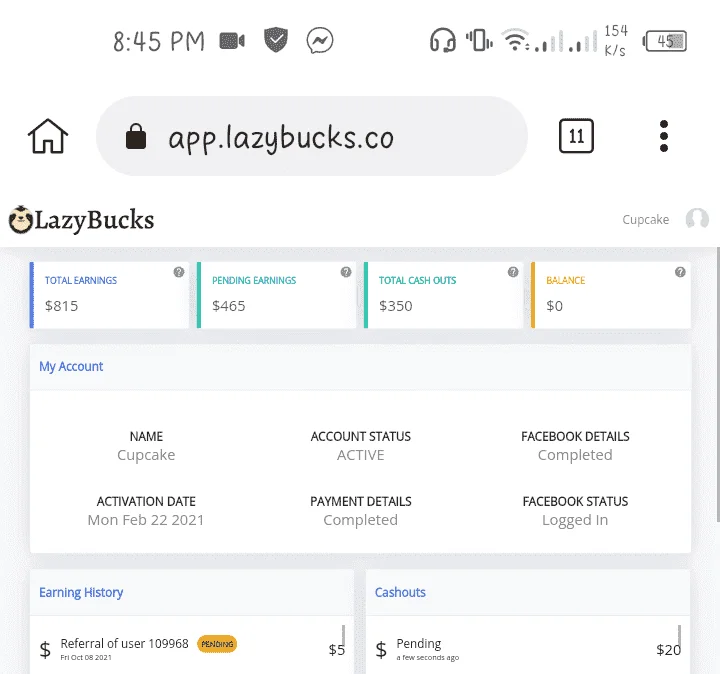Open the My Account heading
This screenshot has height=674, width=720.
tap(71, 366)
